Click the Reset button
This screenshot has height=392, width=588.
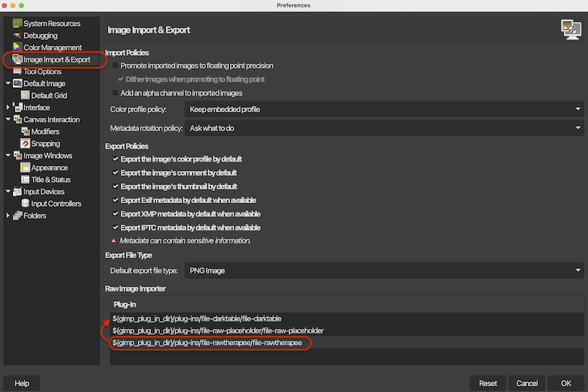coord(488,383)
